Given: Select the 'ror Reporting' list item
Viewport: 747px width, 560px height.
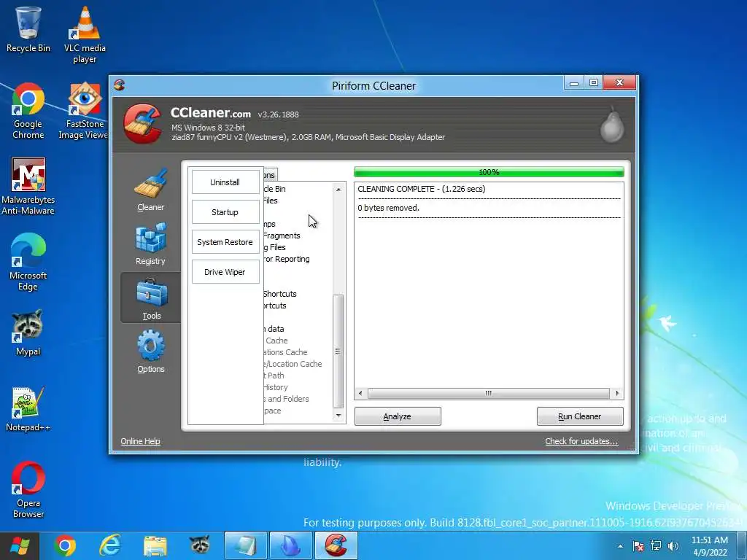Looking at the screenshot, I should [287, 259].
